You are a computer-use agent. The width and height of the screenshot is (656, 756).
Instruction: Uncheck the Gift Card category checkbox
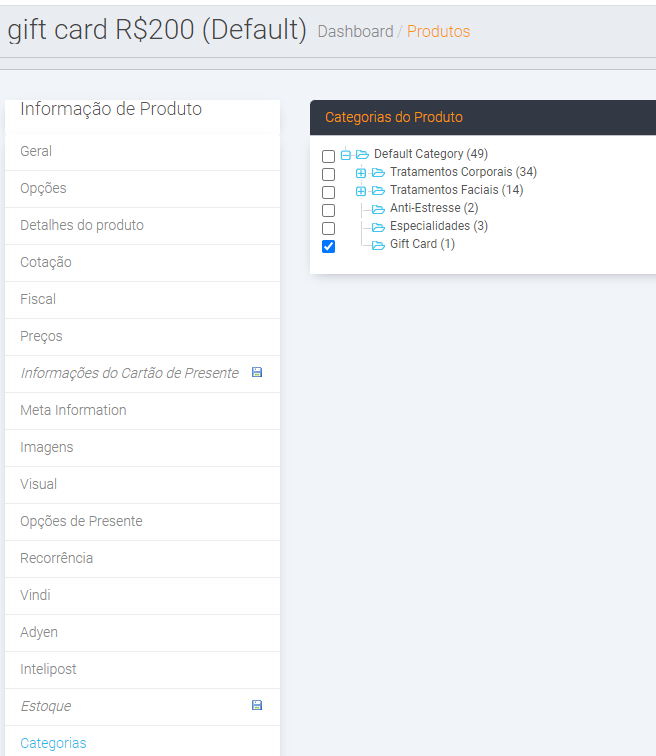[x=328, y=246]
